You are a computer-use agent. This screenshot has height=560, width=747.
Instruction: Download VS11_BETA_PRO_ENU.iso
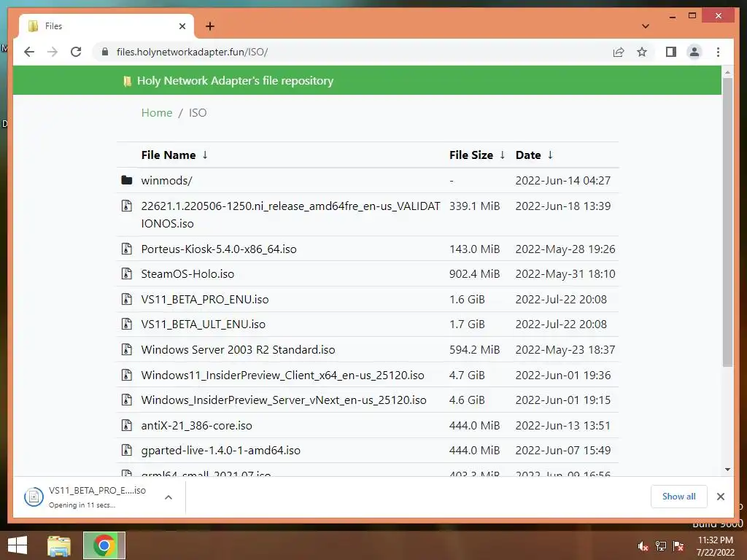click(205, 300)
